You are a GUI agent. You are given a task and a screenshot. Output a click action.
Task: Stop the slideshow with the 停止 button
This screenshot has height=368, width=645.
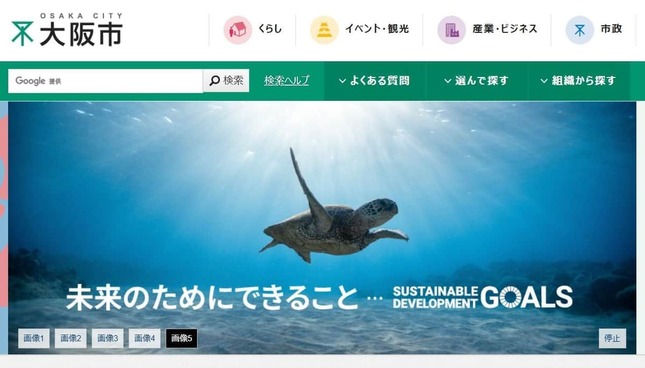pyautogui.click(x=612, y=338)
